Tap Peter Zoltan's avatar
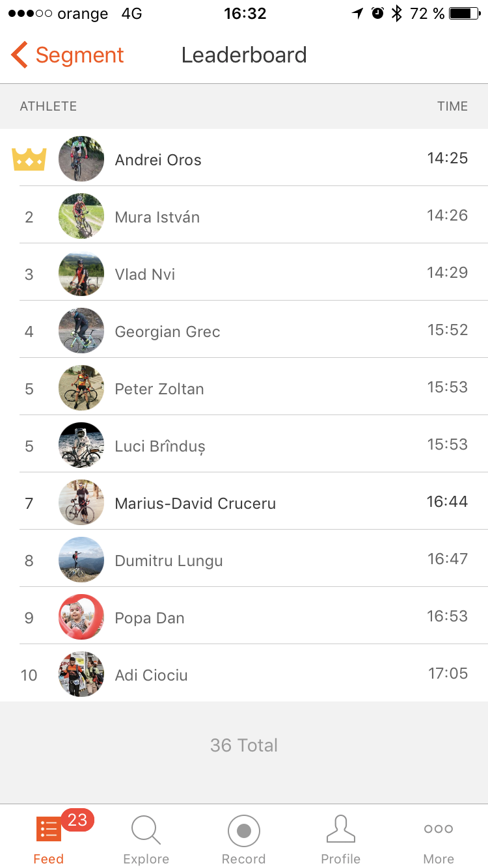This screenshot has height=868, width=488. pyautogui.click(x=81, y=388)
